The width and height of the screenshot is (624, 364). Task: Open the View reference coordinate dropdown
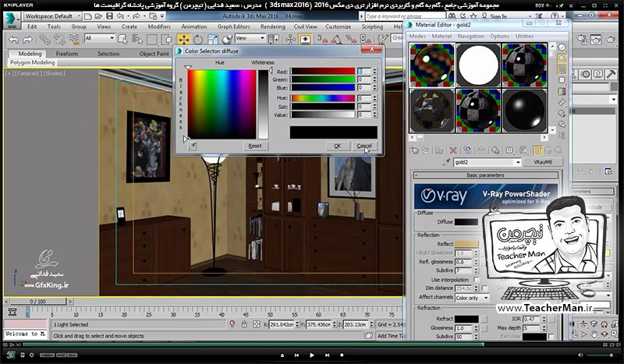pos(250,38)
